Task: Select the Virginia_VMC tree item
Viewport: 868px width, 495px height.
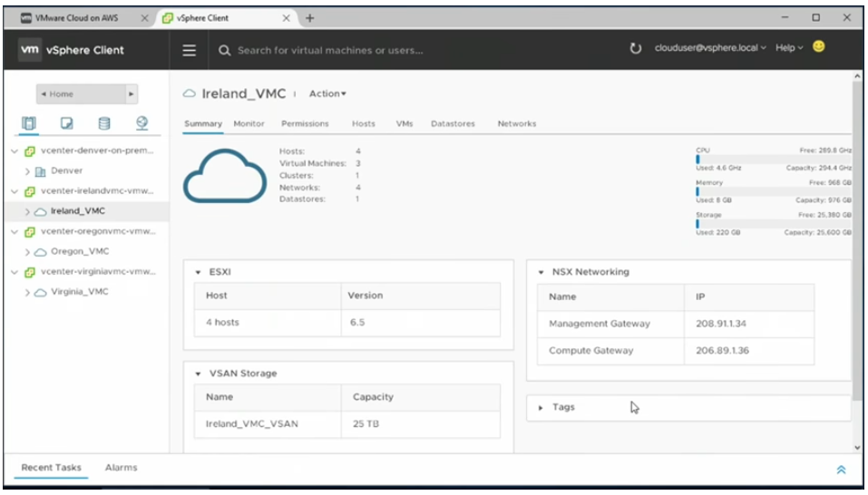Action: click(x=79, y=292)
